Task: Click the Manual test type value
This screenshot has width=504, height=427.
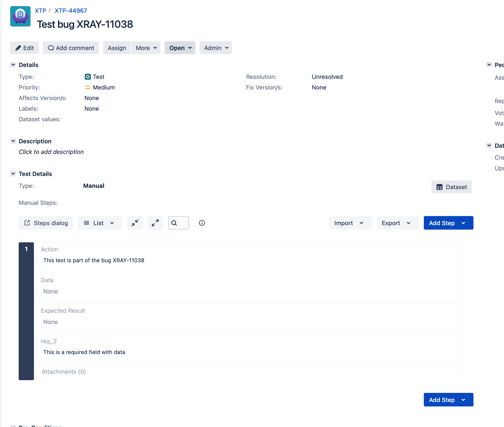Action: tap(94, 186)
